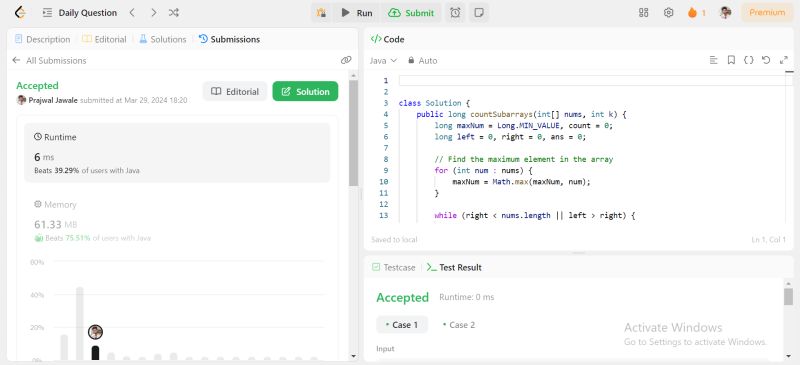Open the user profile avatar menu
This screenshot has width=800, height=365.
click(725, 13)
